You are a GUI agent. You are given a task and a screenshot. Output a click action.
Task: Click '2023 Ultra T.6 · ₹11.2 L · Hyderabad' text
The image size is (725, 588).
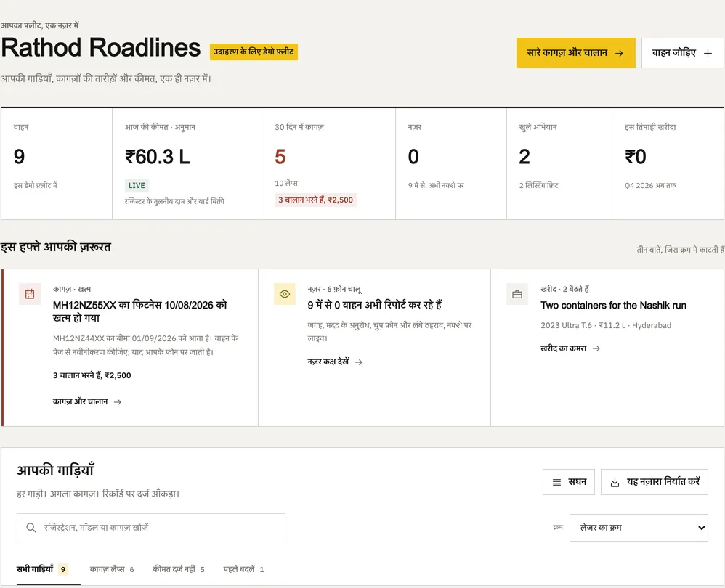point(606,325)
